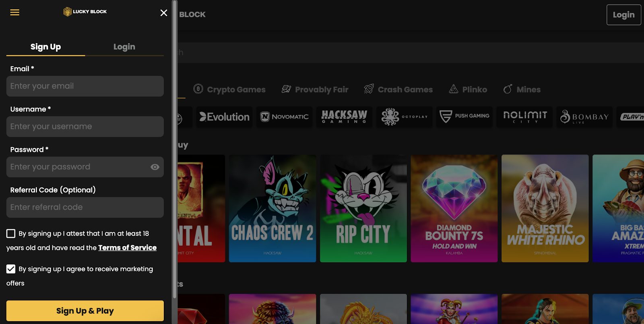
Task: Open the Crypto Games category
Action: tap(229, 89)
